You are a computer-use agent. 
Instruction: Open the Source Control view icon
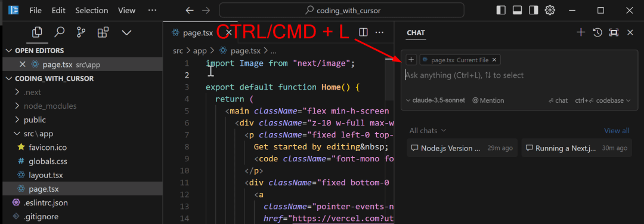coord(81,32)
